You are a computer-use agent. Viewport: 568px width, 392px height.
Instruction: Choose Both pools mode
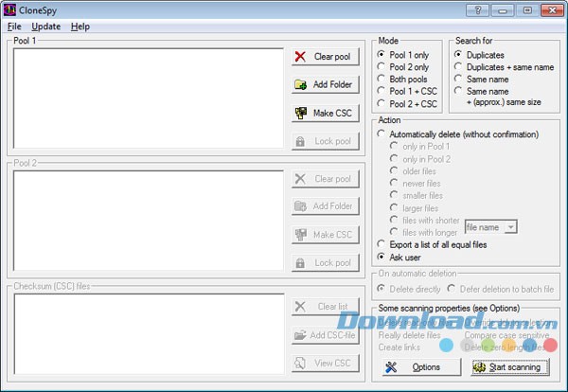click(382, 80)
